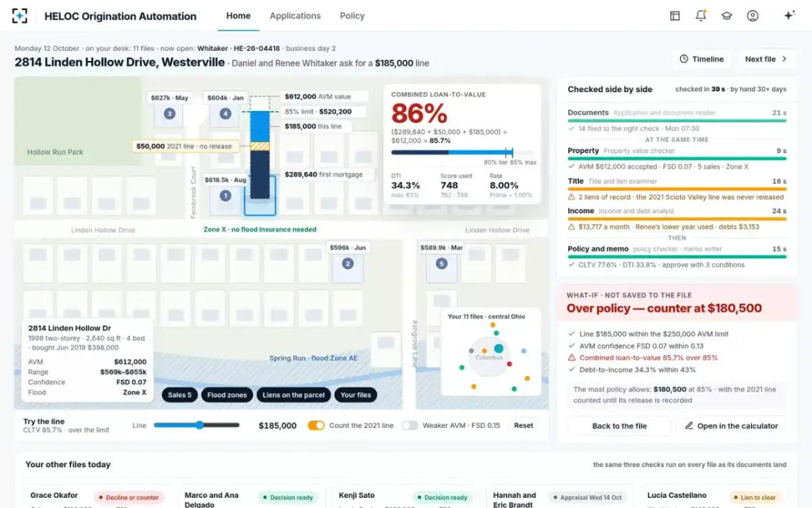Open the sparkle assistant icon

tap(789, 16)
